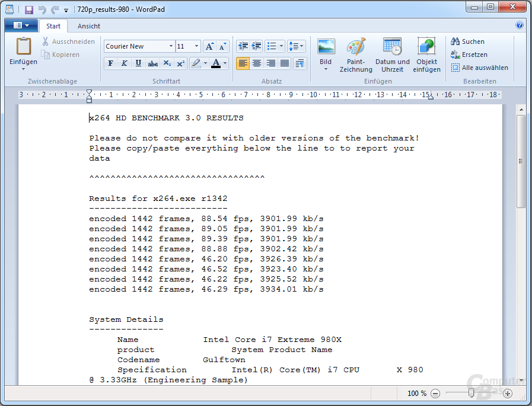Click Suchen binoculars button
The image size is (532, 406).
tap(467, 41)
